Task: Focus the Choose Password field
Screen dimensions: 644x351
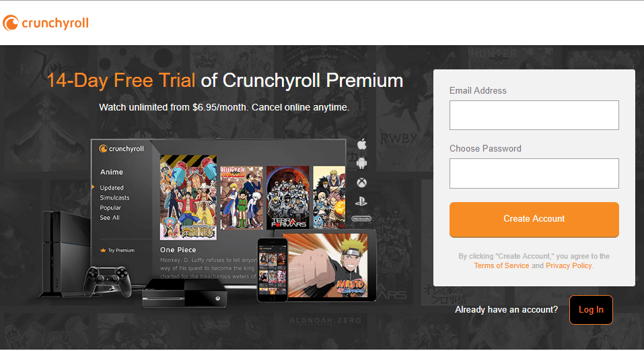Action: point(534,173)
